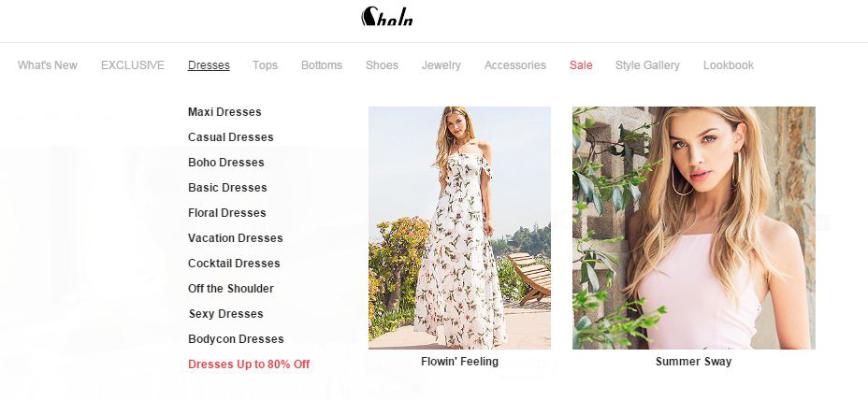Select Casual Dresses in the submenu
868x400 pixels.
click(231, 137)
